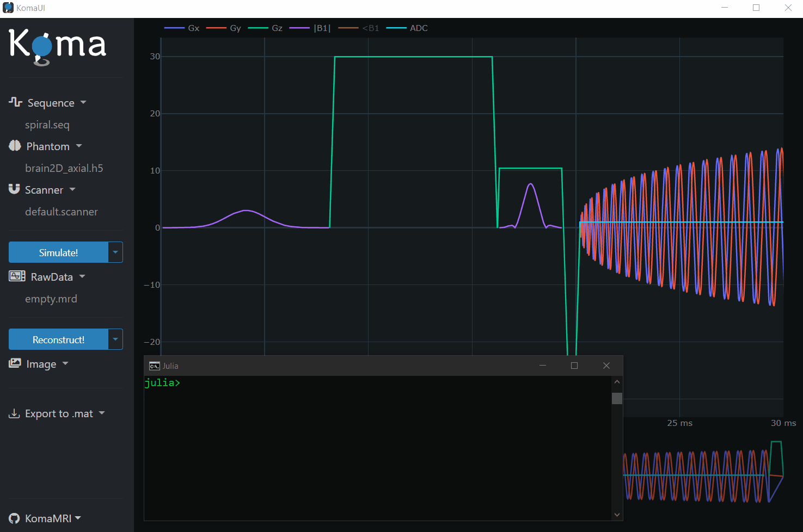This screenshot has height=532, width=803.
Task: Click the Export download icon
Action: click(14, 414)
